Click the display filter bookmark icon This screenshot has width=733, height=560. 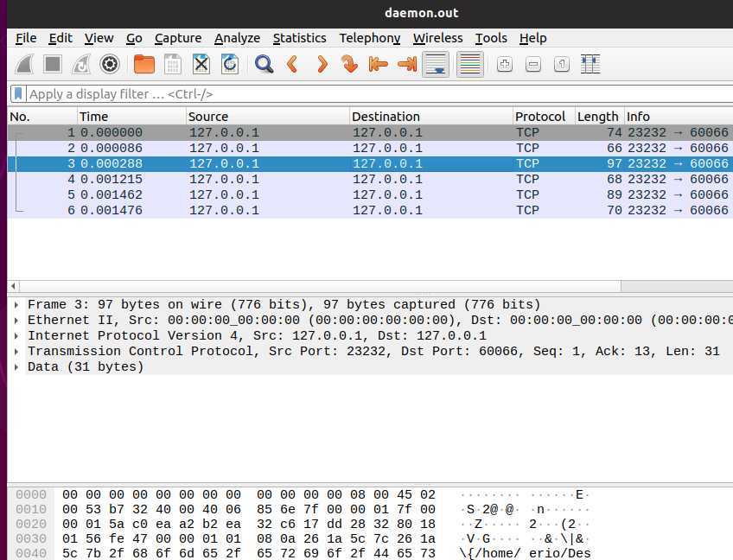(x=18, y=94)
